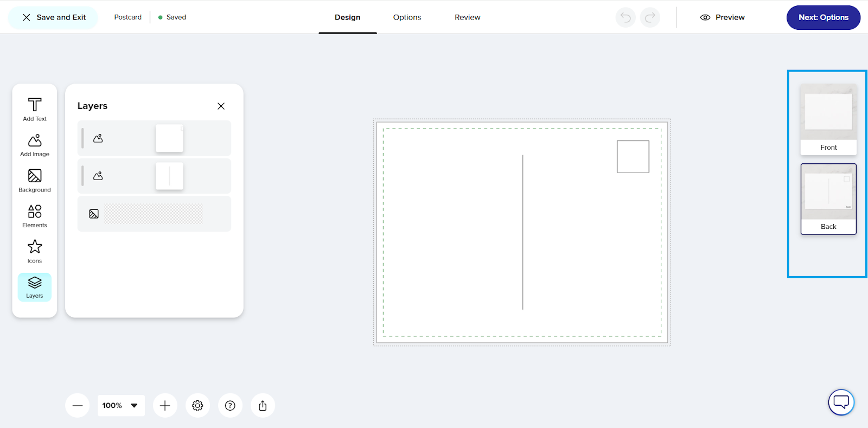This screenshot has width=868, height=428.
Task: Click the settings gear icon
Action: [x=197, y=405]
